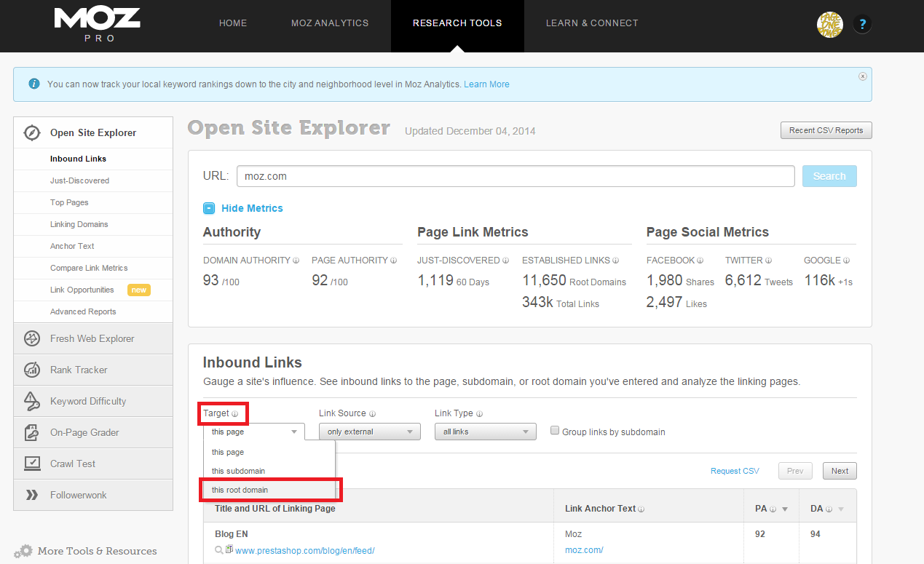Choose 'this root domain' from Target list
The image size is (924, 564).
click(240, 490)
